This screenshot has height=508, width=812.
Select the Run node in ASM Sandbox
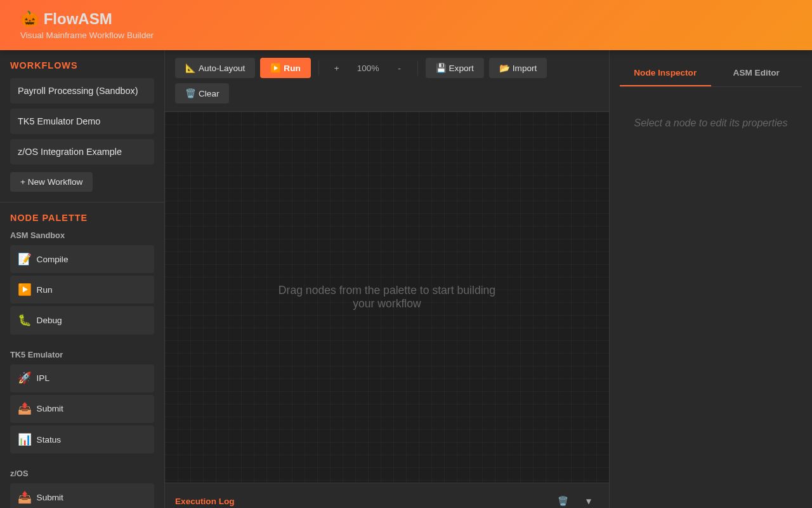[82, 290]
